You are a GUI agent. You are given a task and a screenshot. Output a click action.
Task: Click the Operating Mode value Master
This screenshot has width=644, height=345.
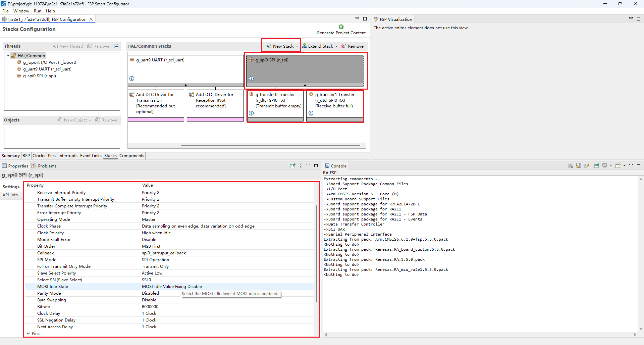click(x=149, y=219)
